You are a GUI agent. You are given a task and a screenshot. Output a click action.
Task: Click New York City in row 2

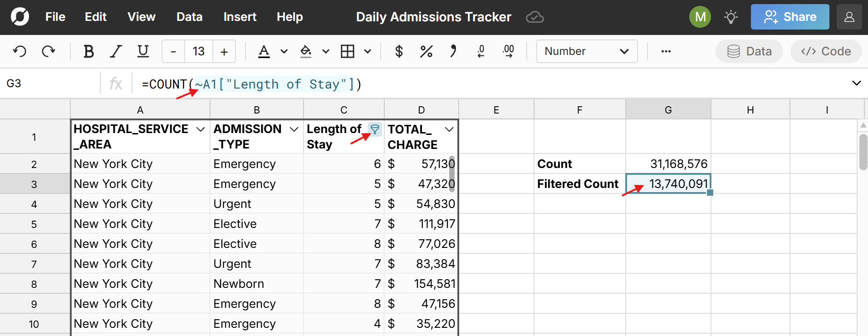tap(140, 164)
